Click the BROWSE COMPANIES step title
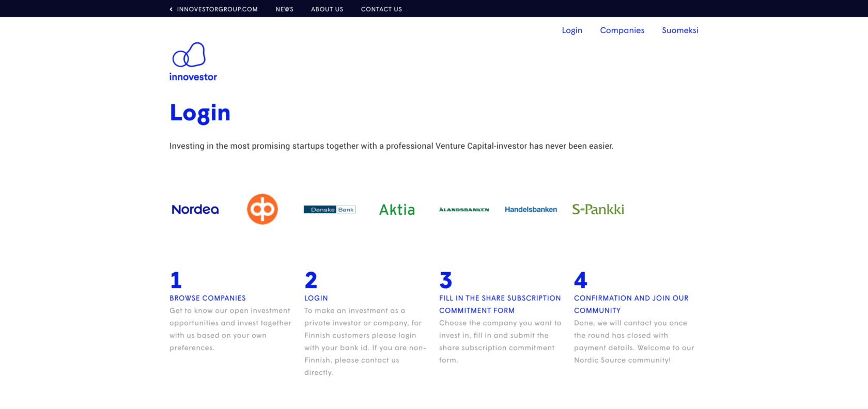 click(x=208, y=298)
